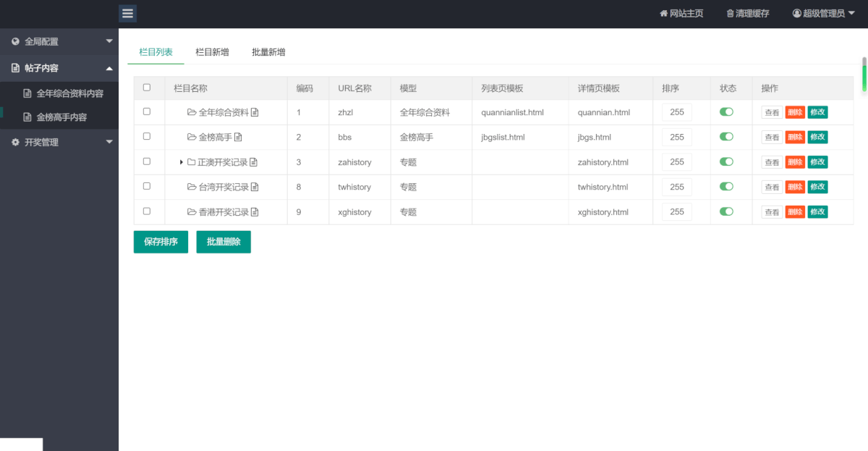Click the document icon beside 正澳开奖记录 row name

[x=254, y=162]
